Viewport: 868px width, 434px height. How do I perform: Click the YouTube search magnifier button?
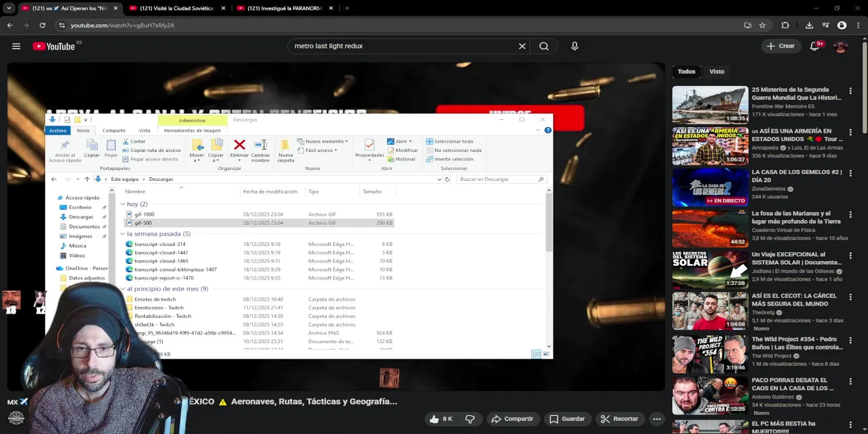point(544,46)
